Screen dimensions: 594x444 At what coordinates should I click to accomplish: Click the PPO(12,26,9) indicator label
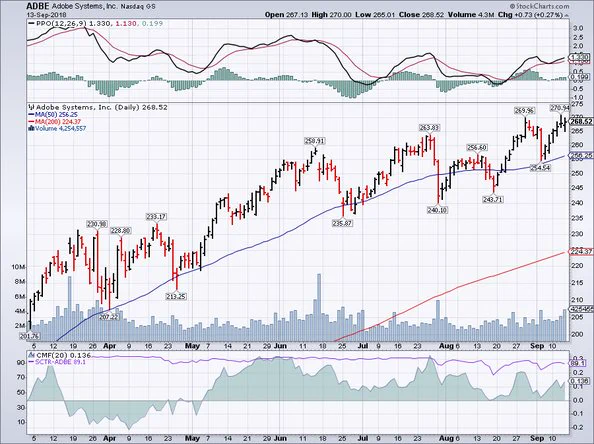click(61, 23)
